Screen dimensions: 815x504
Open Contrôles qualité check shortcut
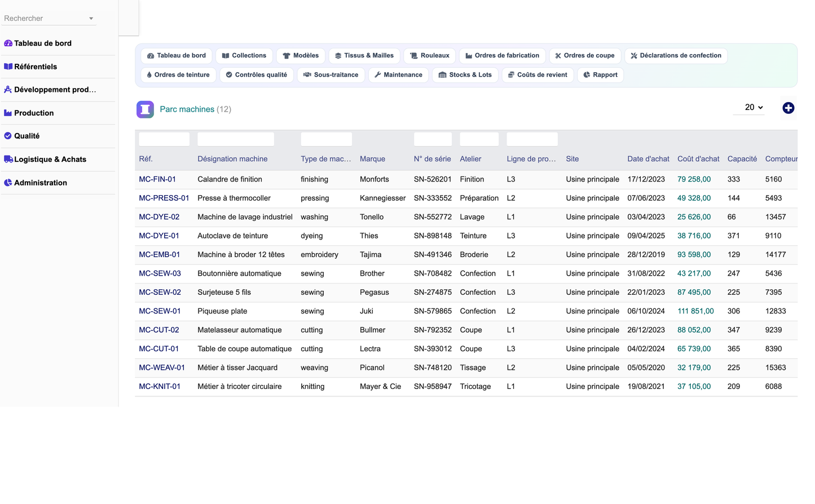257,75
